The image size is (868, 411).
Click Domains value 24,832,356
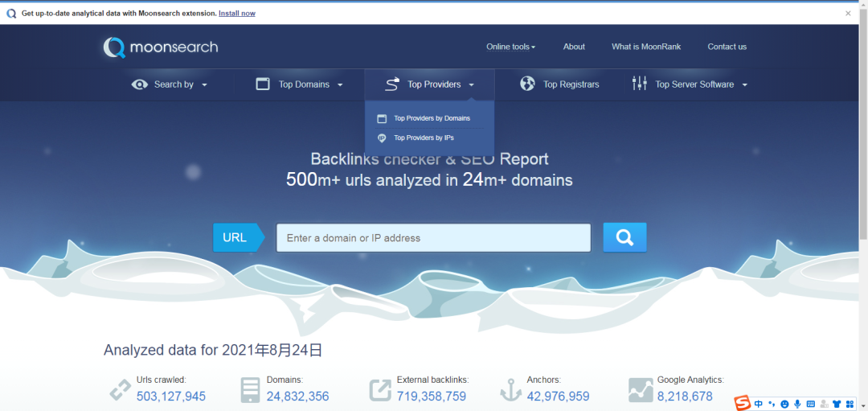click(298, 396)
